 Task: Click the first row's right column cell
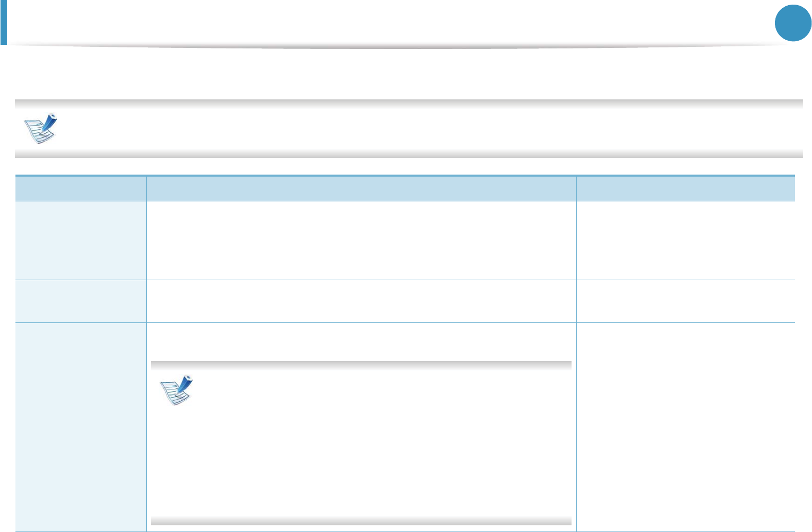(685, 241)
